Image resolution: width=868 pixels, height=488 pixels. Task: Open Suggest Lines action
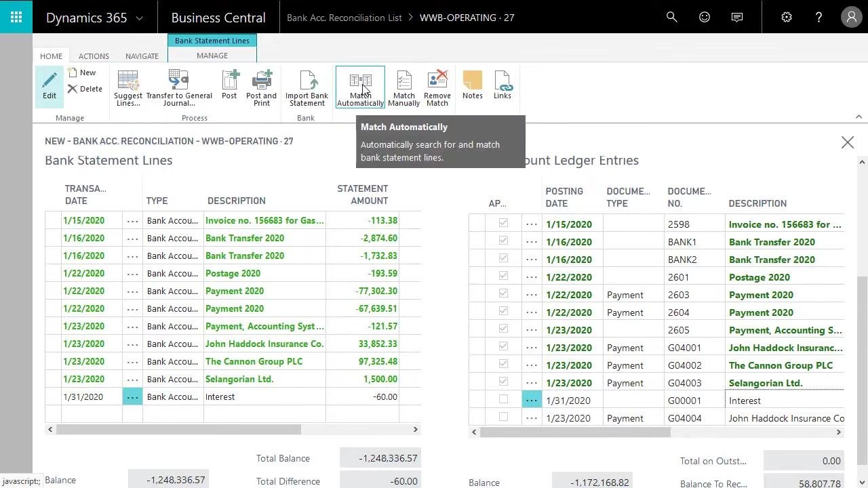tap(128, 88)
